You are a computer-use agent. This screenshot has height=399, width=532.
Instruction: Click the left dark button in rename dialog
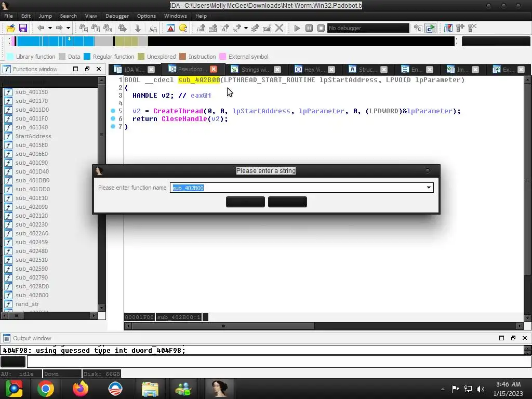(x=245, y=202)
